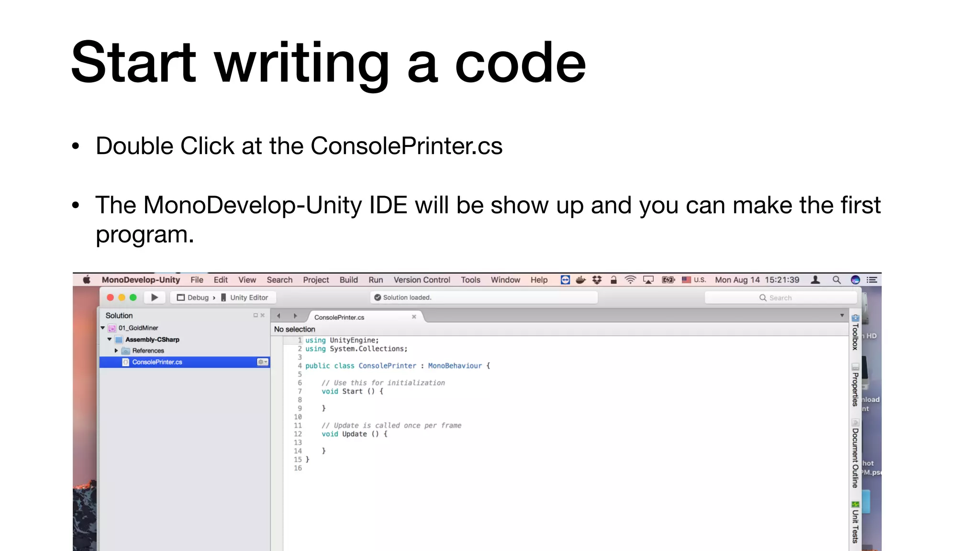Click the Siri icon in menu bar
The width and height of the screenshot is (980, 551).
(856, 280)
